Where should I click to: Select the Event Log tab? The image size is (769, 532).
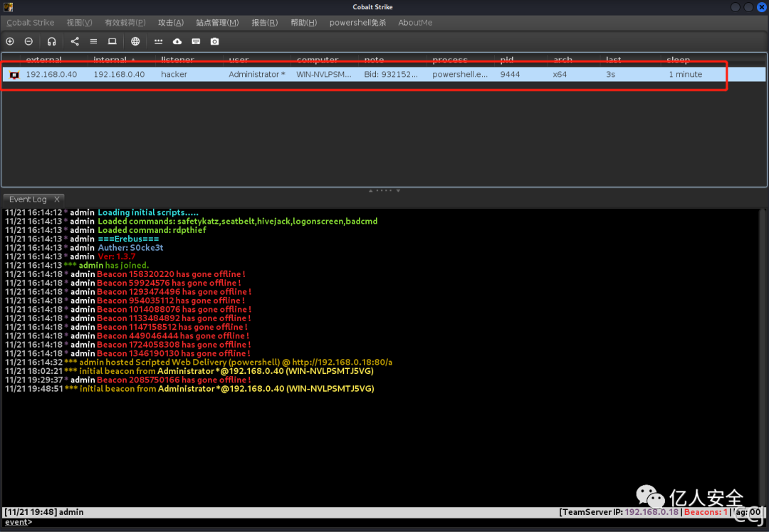(x=28, y=199)
